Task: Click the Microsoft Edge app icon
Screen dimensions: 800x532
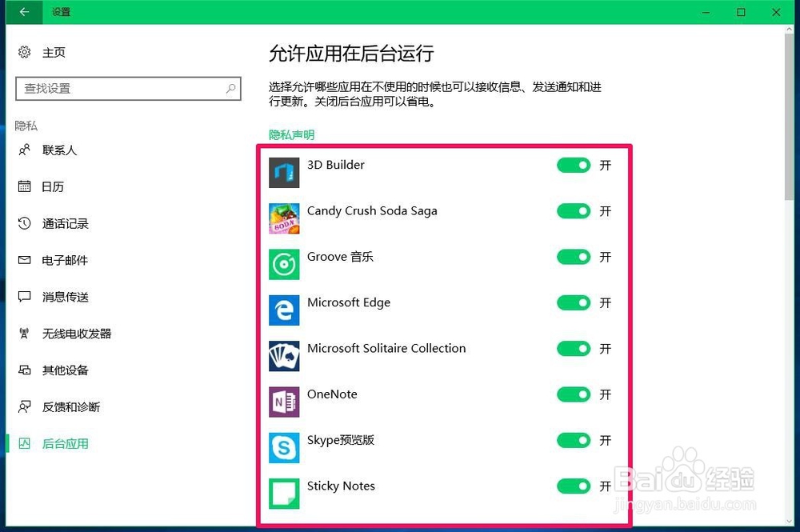Action: [x=284, y=310]
